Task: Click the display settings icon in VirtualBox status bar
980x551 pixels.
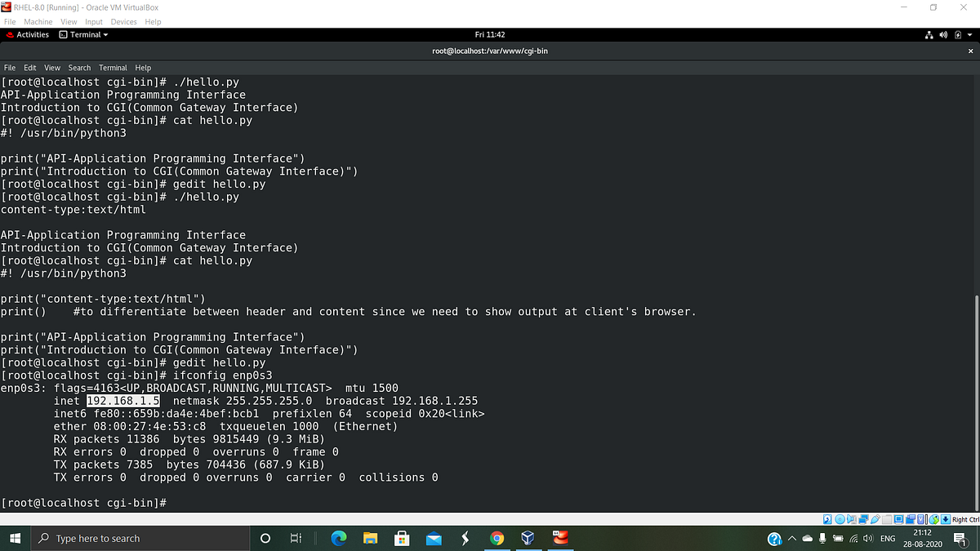Action: click(898, 519)
